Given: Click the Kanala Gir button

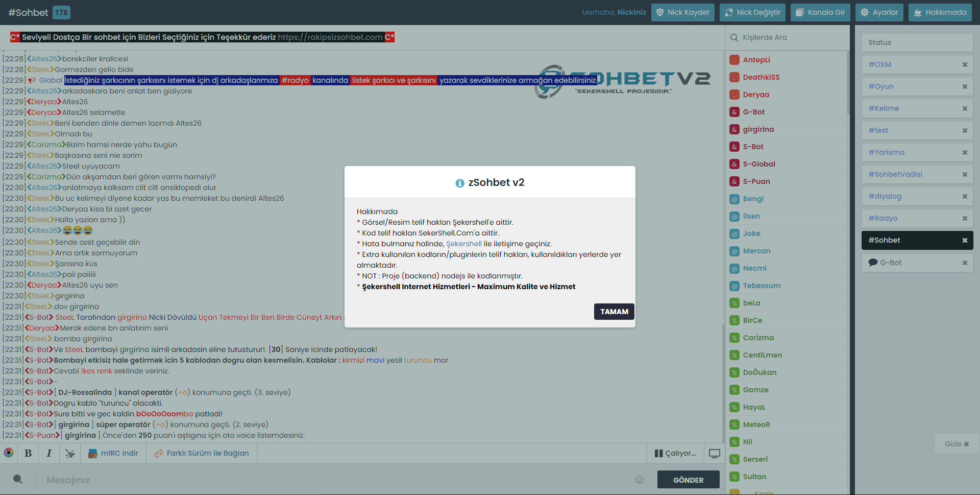Looking at the screenshot, I should coord(820,12).
